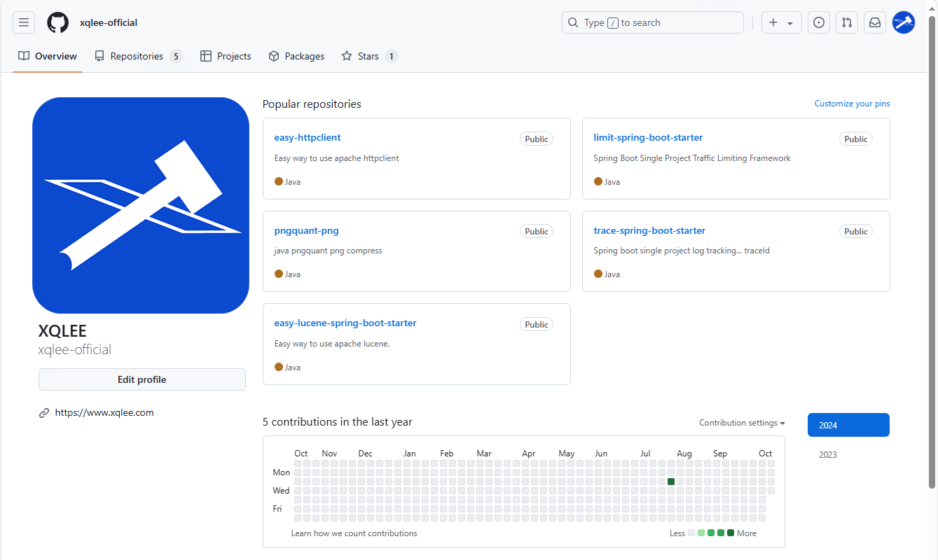This screenshot has width=938, height=560.
Task: Select the 2024 contribution year
Action: coord(848,425)
